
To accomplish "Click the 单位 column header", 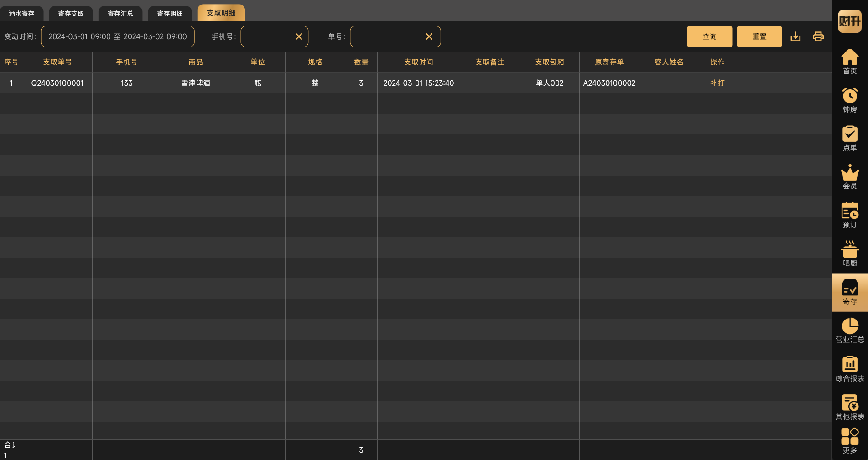I will tap(258, 62).
